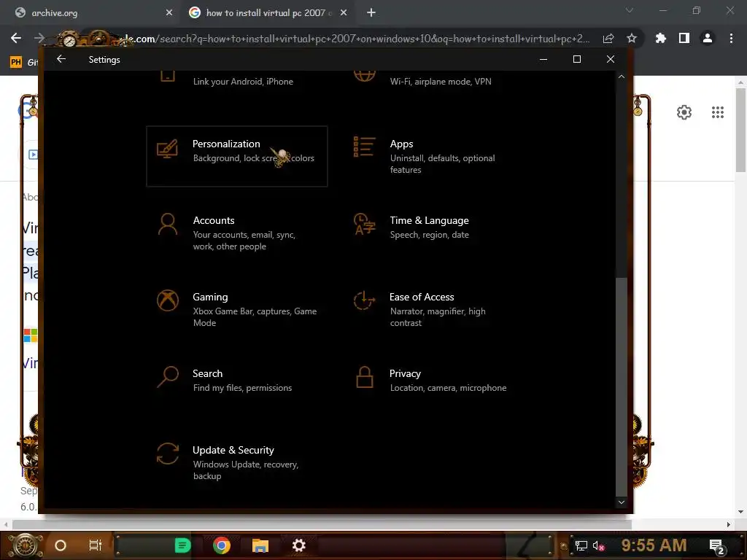Click the Privacy lock icon
Image resolution: width=747 pixels, height=560 pixels.
pyautogui.click(x=365, y=377)
